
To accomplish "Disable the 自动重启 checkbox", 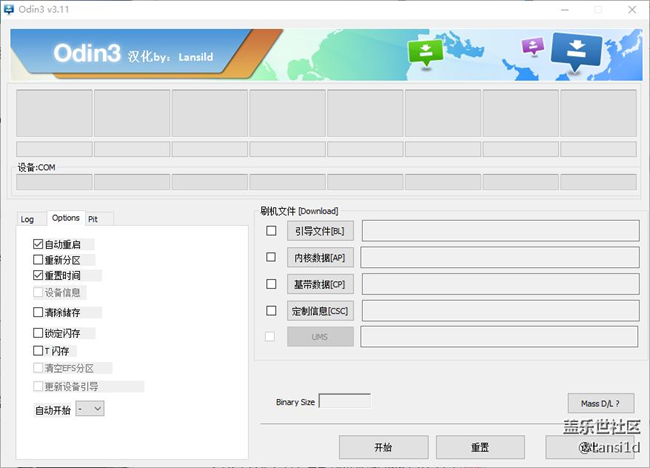I will coord(38,244).
